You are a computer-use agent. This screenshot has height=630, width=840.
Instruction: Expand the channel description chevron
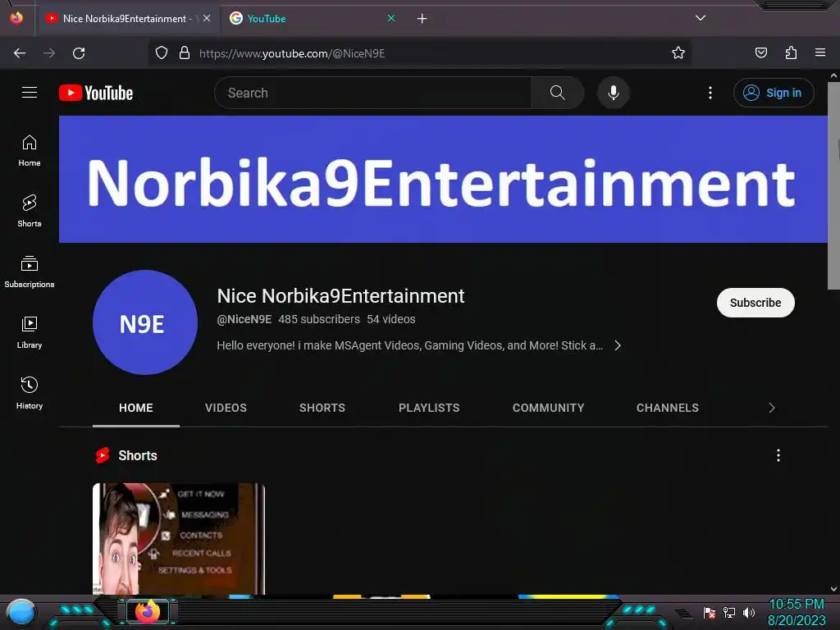point(618,345)
